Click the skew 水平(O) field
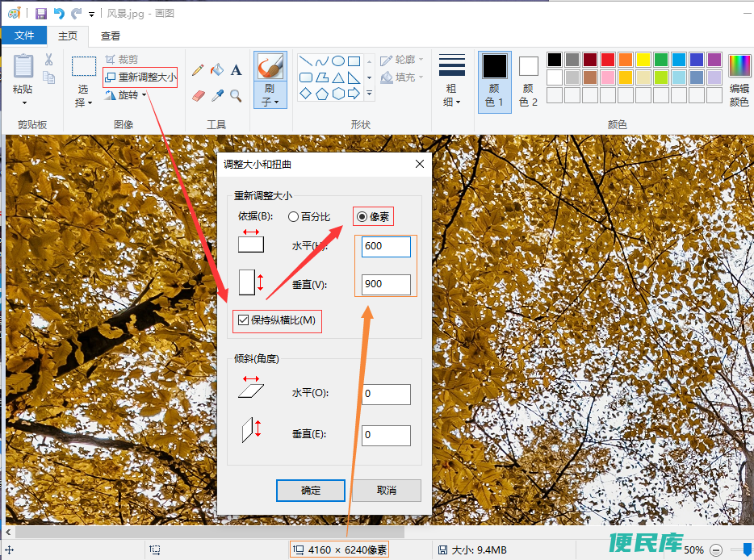 point(386,394)
